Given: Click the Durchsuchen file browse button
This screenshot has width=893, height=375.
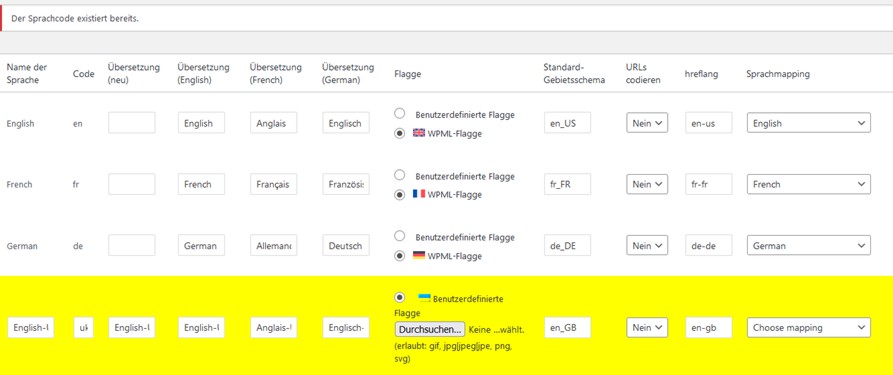Looking at the screenshot, I should pyautogui.click(x=430, y=329).
